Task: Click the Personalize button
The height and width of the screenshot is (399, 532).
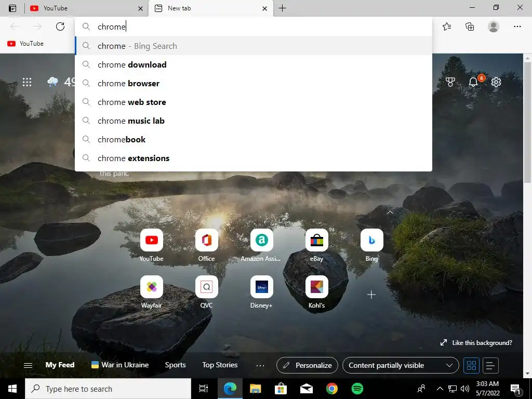Action: [x=307, y=365]
